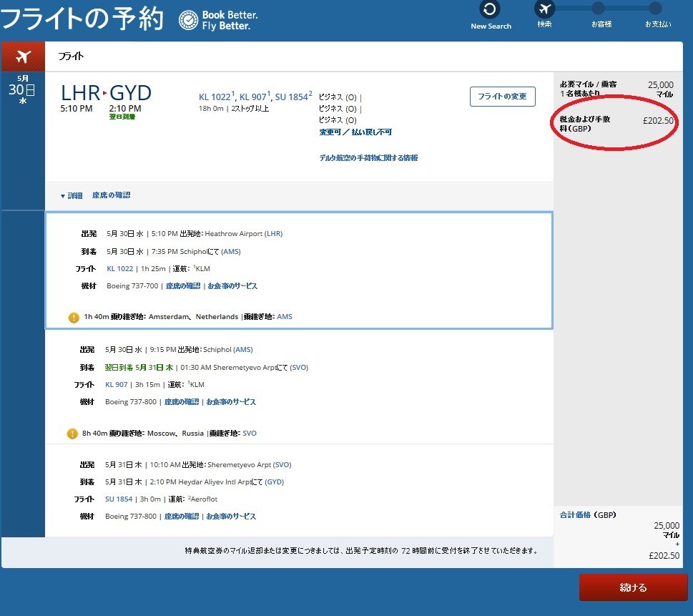Viewport: 693px width, 616px height.
Task: Open the Delta baggage information link
Action: click(368, 158)
